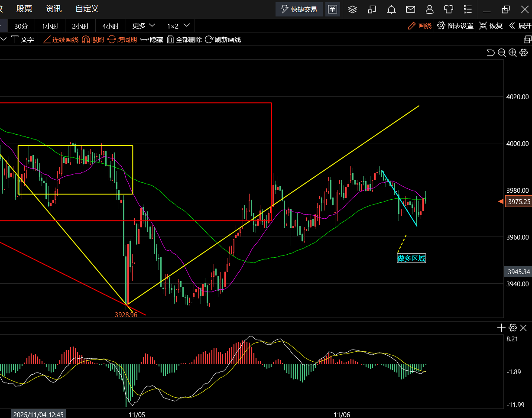This screenshot has width=532, height=418.
Task: Select the 做多区域 text annotation on chart
Action: pyautogui.click(x=411, y=259)
